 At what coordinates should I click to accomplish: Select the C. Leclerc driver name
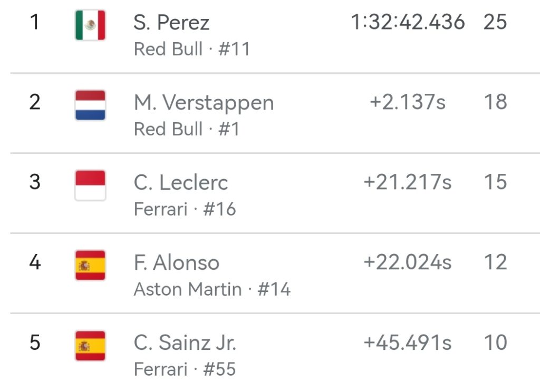[181, 183]
